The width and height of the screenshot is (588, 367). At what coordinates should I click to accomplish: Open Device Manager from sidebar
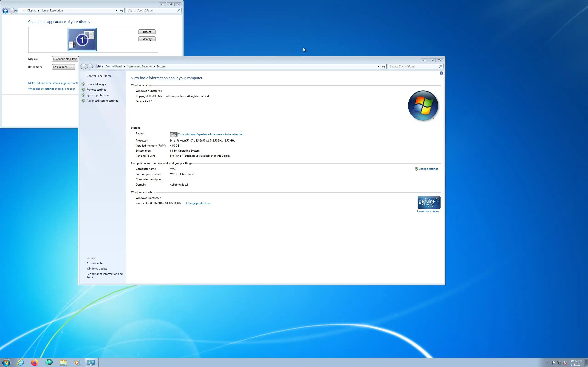(x=96, y=84)
